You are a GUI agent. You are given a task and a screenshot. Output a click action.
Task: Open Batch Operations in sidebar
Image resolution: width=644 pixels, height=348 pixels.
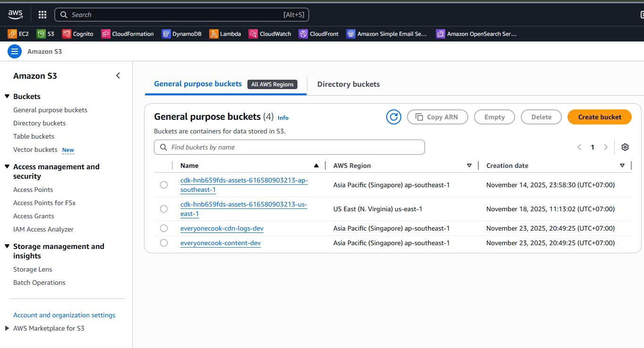pyautogui.click(x=39, y=282)
